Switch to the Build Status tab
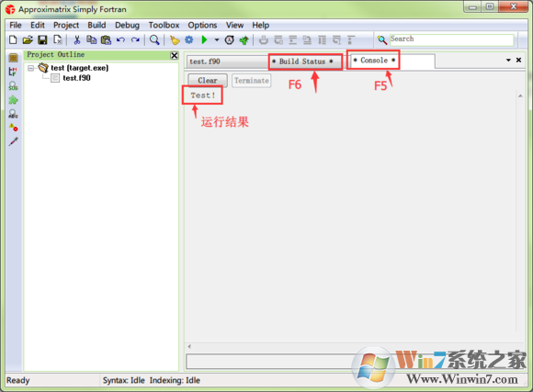The height and width of the screenshot is (392, 533). coord(302,62)
